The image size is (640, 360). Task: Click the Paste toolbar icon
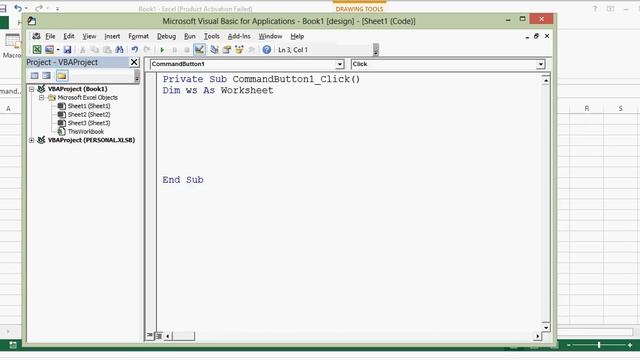tap(107, 49)
